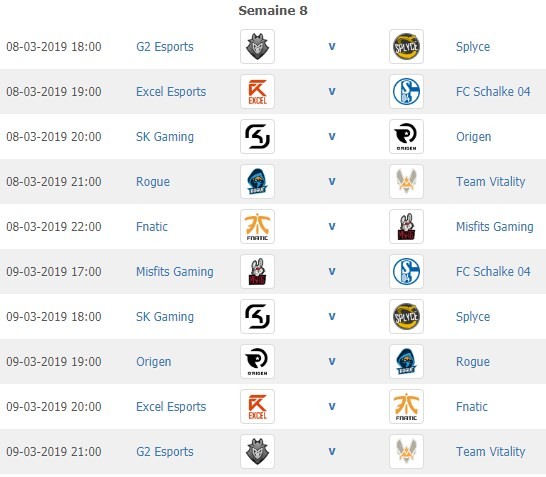Click Team Vitality logo in 08-03 21:00 row
This screenshot has height=477, width=546.
(x=406, y=181)
